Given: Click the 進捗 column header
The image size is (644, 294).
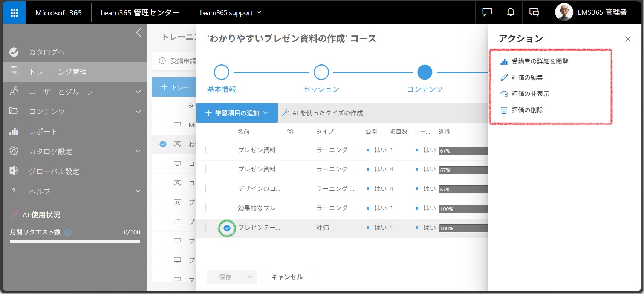Looking at the screenshot, I should click(x=445, y=132).
